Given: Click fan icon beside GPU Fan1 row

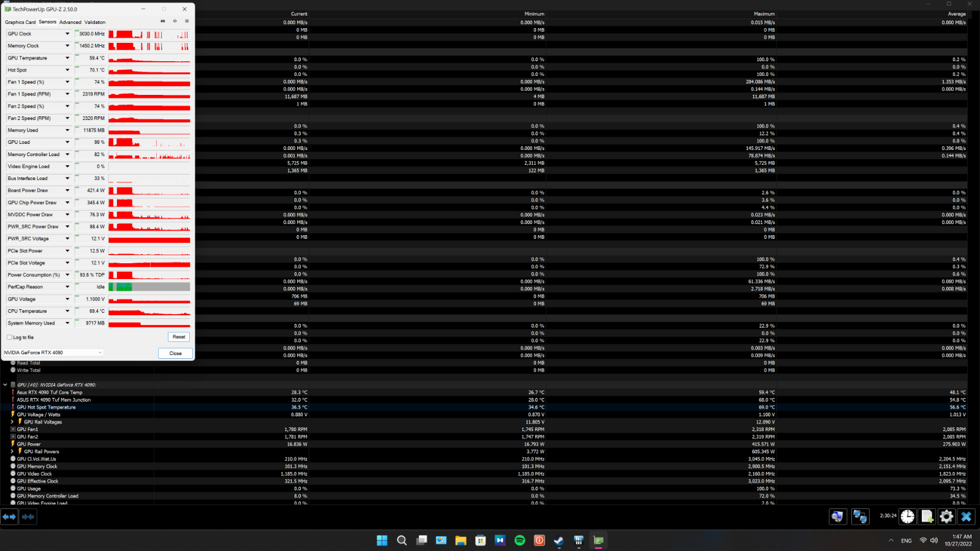Looking at the screenshot, I should [x=13, y=429].
